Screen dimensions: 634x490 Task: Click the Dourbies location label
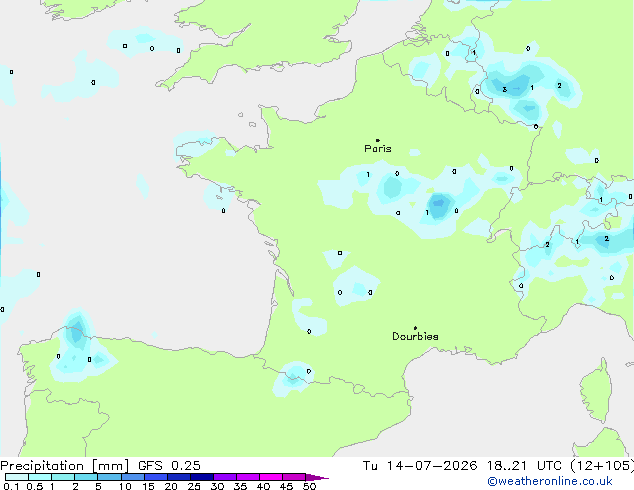point(415,336)
